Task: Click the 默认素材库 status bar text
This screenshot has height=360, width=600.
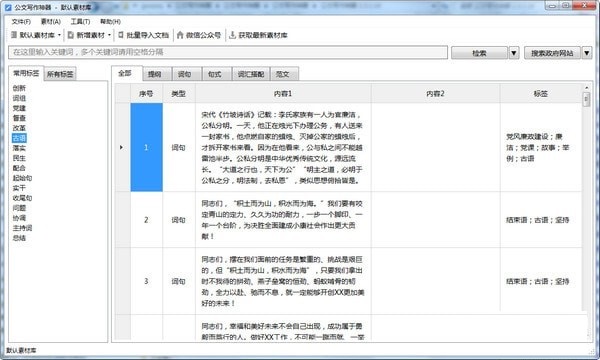Action: click(21, 350)
